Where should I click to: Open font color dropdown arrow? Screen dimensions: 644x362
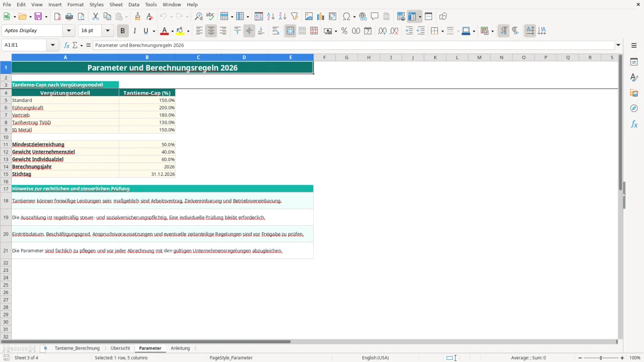point(172,31)
